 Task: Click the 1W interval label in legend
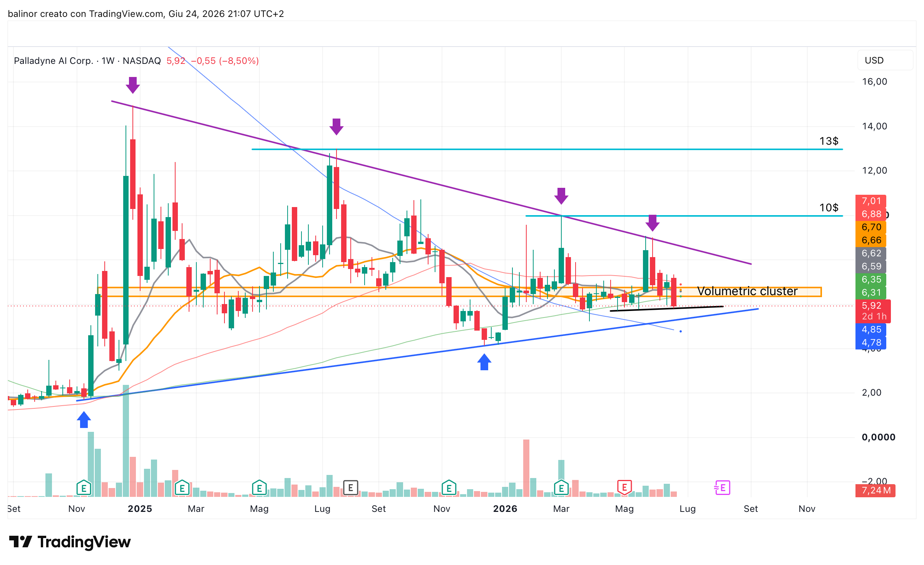pos(108,61)
